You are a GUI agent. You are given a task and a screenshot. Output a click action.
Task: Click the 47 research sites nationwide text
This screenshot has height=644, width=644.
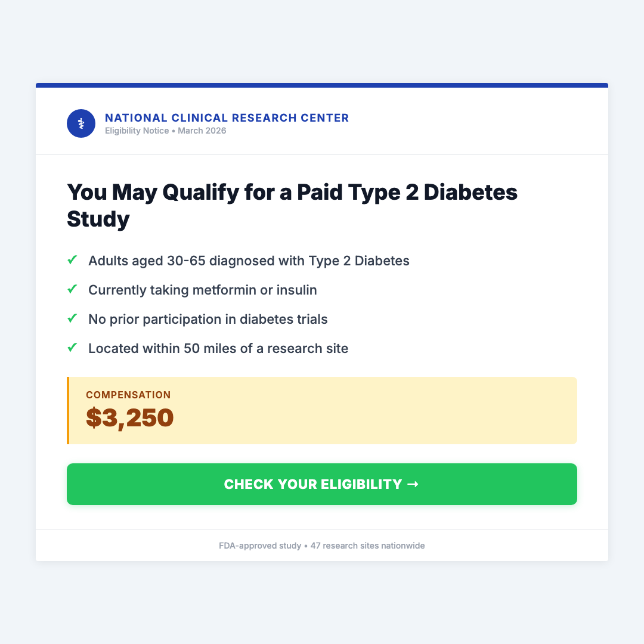(x=367, y=546)
